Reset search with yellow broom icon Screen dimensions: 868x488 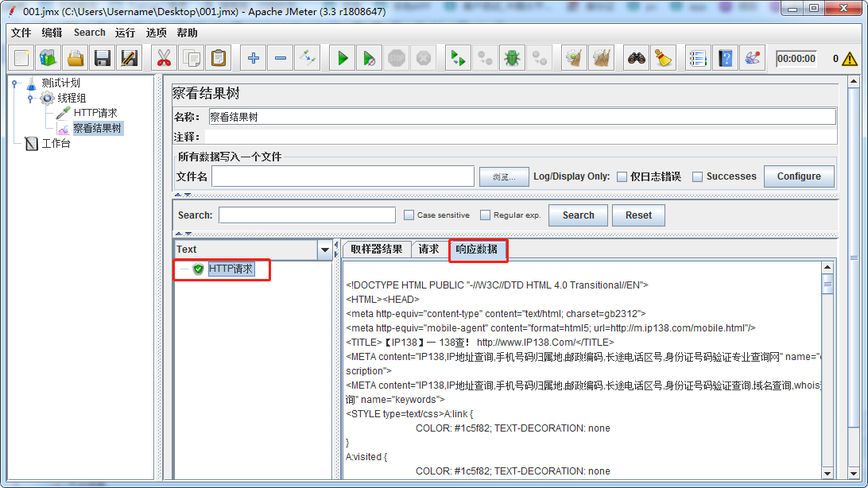pyautogui.click(x=664, y=58)
